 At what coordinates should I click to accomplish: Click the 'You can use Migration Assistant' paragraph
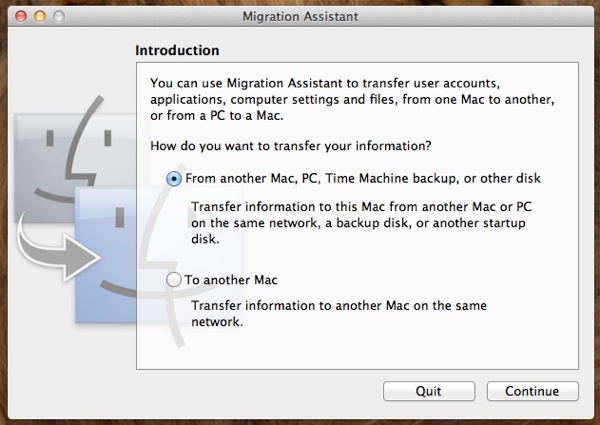352,99
